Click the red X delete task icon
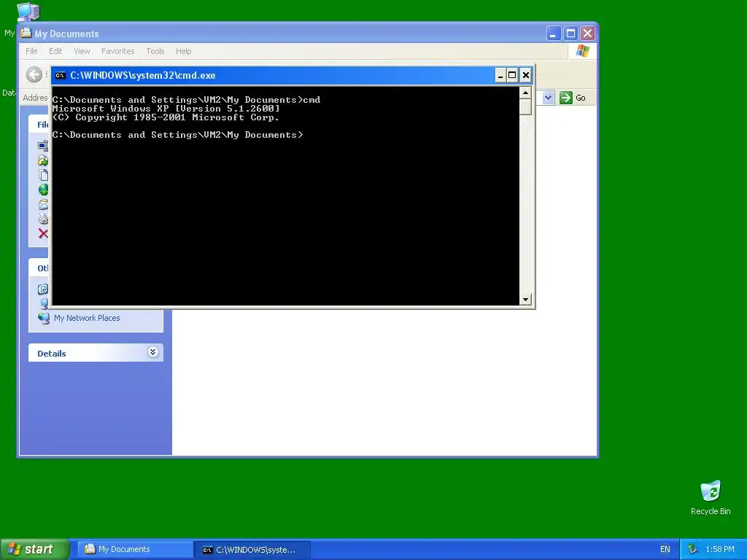Image resolution: width=747 pixels, height=560 pixels. coord(43,233)
